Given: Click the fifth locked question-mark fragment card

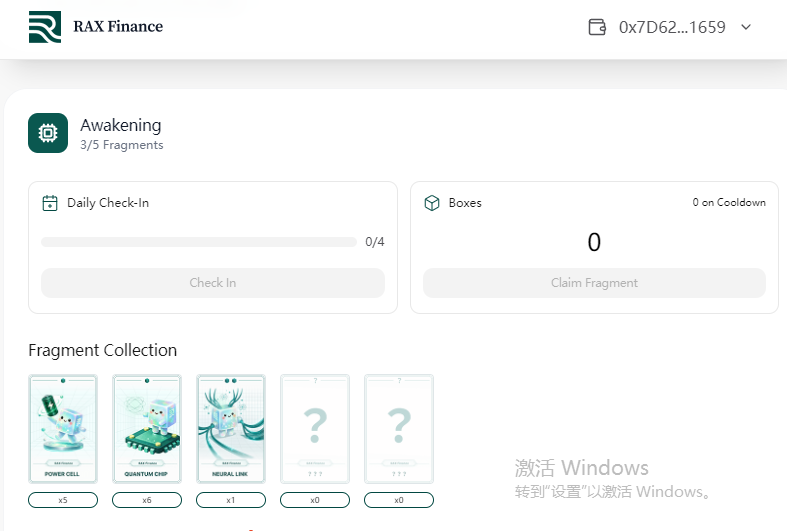Looking at the screenshot, I should (399, 429).
